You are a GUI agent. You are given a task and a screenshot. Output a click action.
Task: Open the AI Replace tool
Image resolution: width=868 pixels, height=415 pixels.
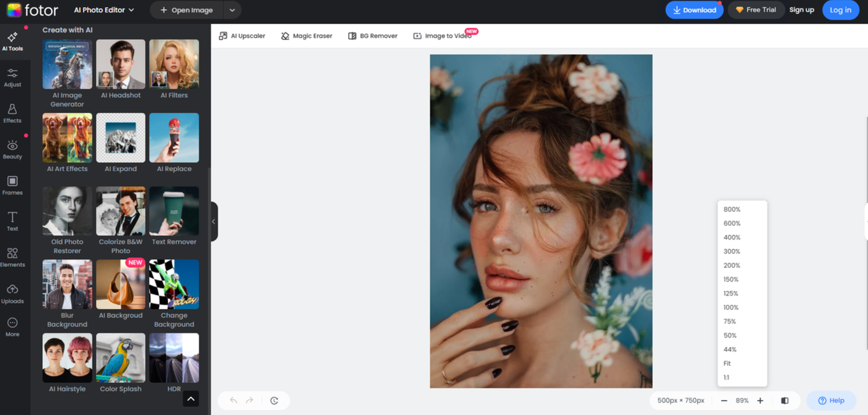point(174,143)
